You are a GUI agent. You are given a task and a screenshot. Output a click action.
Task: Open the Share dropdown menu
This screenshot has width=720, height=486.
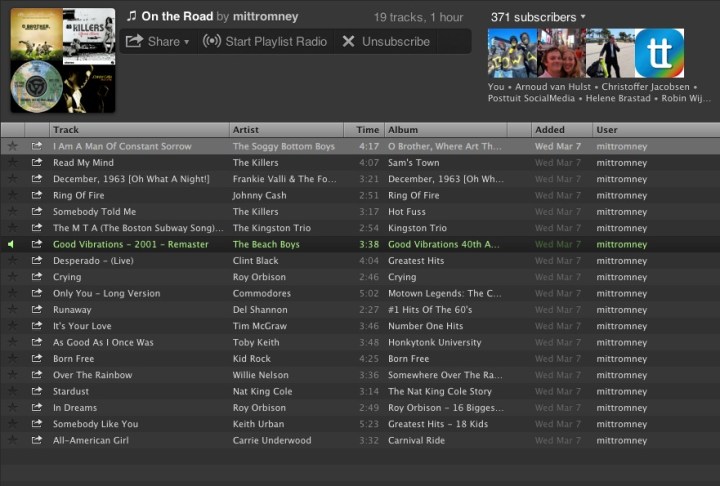coord(158,41)
